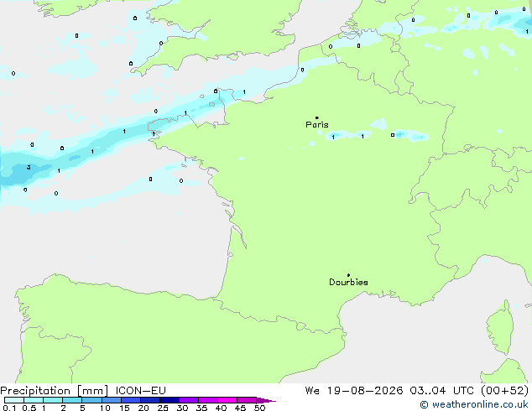The width and height of the screenshot is (532, 411).
Task: Click the '(00+52)' forecast offset text
Action: pos(505,391)
